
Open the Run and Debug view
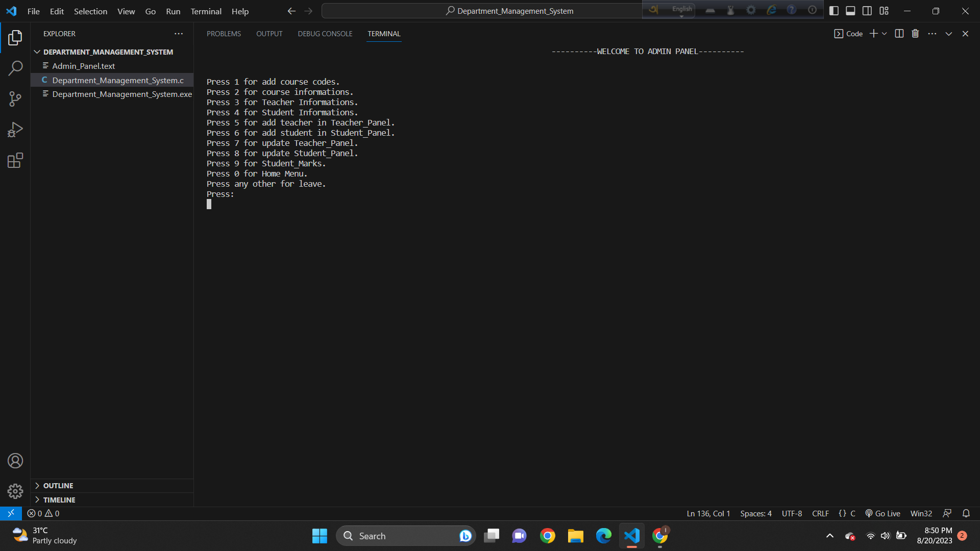click(x=15, y=129)
